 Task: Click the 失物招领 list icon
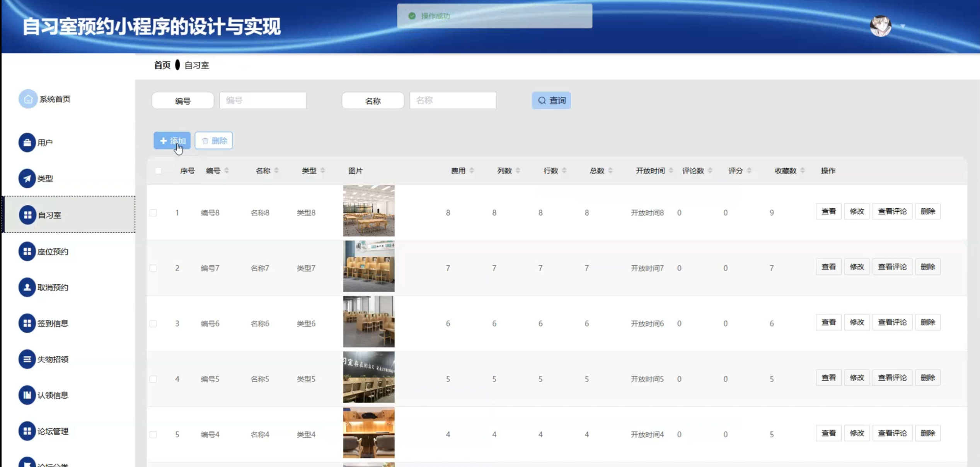27,359
